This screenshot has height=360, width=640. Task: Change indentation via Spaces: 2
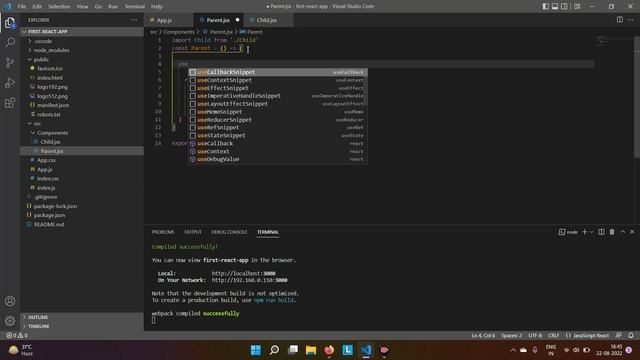coord(511,335)
